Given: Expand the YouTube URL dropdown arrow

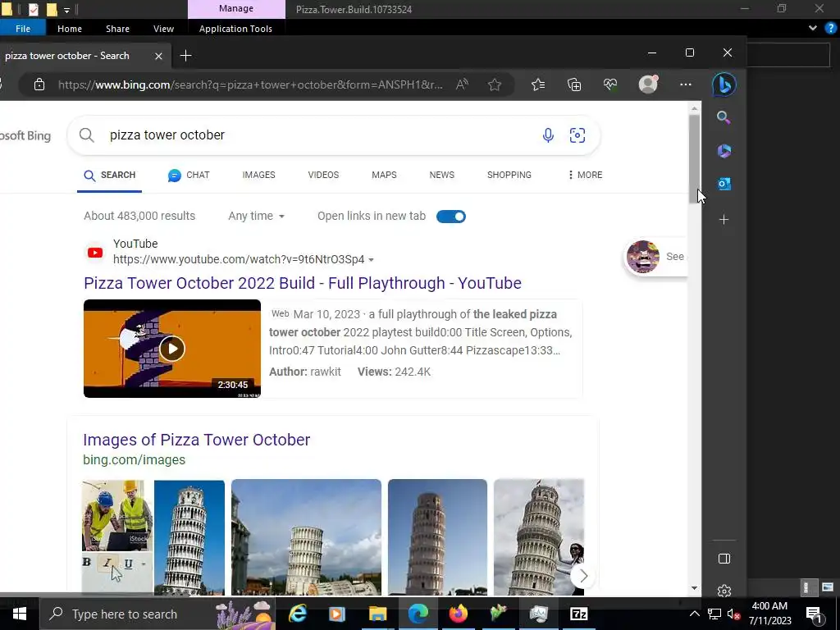Looking at the screenshot, I should pyautogui.click(x=372, y=260).
